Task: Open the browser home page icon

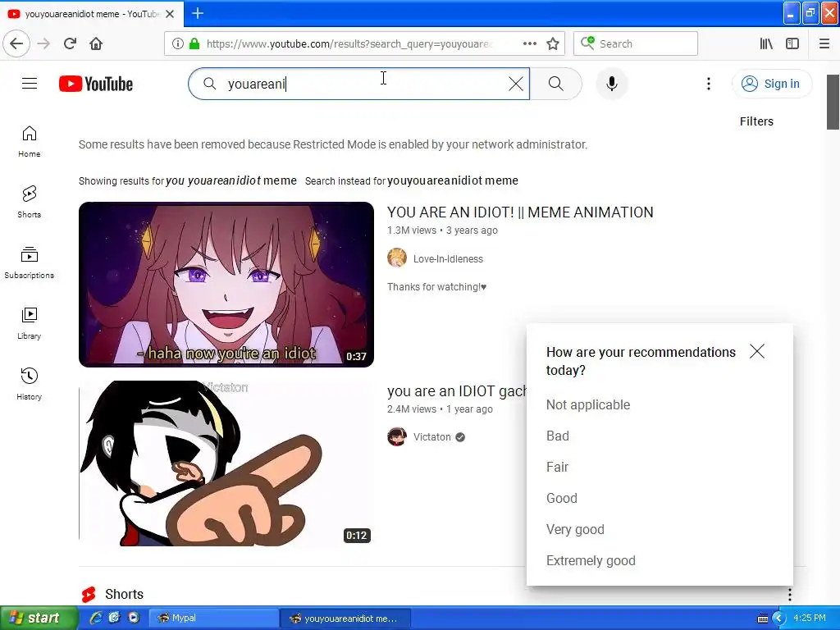Action: (96, 43)
